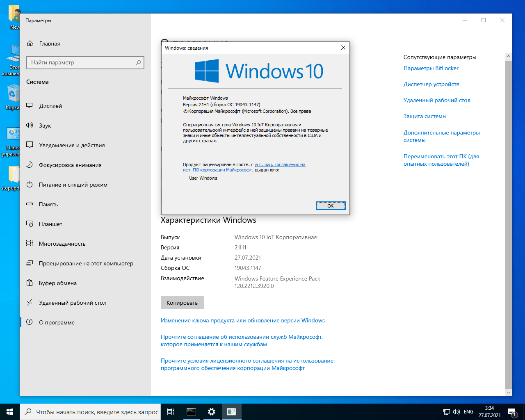
Task: Click the volume icon in system tray
Action: click(x=456, y=412)
